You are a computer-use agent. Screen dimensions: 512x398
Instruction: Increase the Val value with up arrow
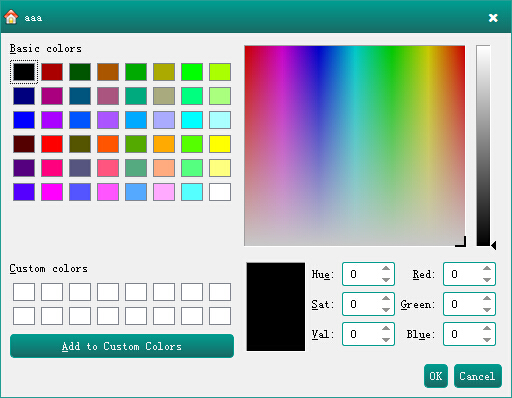tap(386, 328)
